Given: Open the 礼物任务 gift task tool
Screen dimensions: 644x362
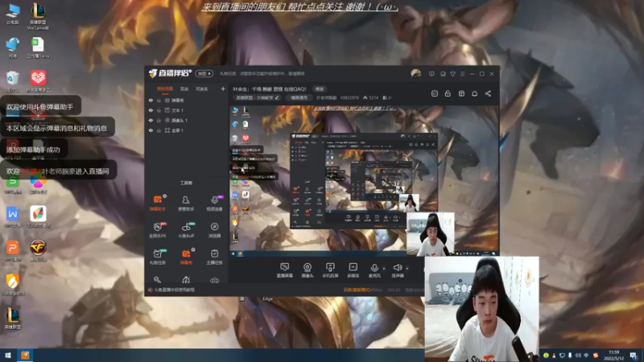Looking at the screenshot, I should click(158, 257).
